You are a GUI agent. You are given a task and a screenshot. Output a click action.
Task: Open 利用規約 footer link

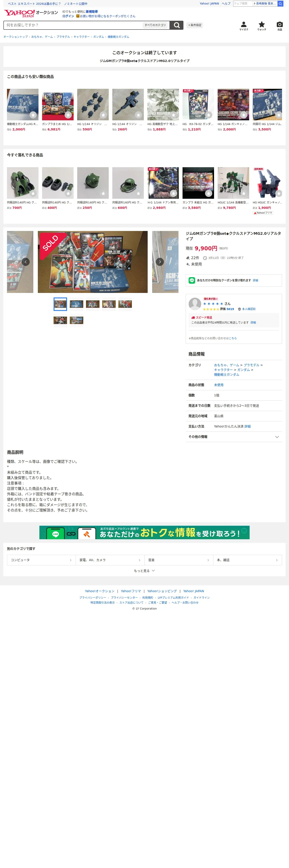click(147, 598)
